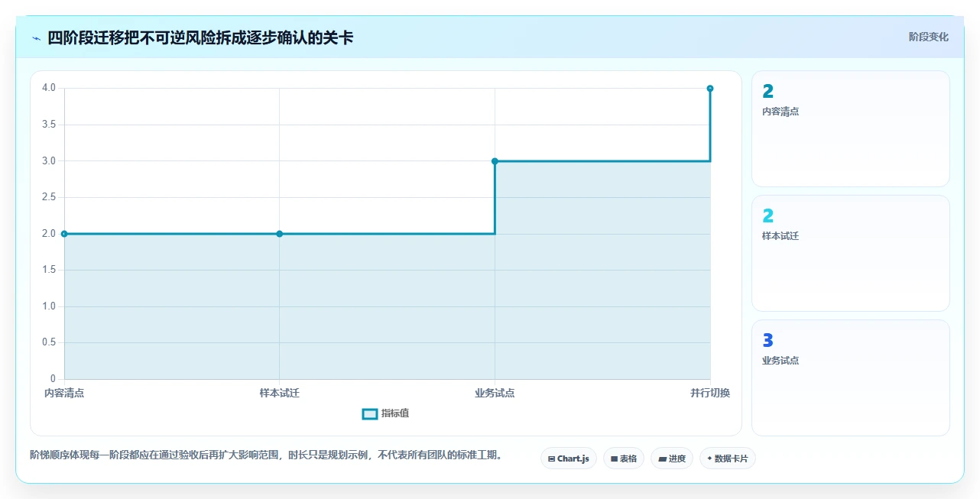Click the chart title 四阶段迁移 heading

coord(200,37)
